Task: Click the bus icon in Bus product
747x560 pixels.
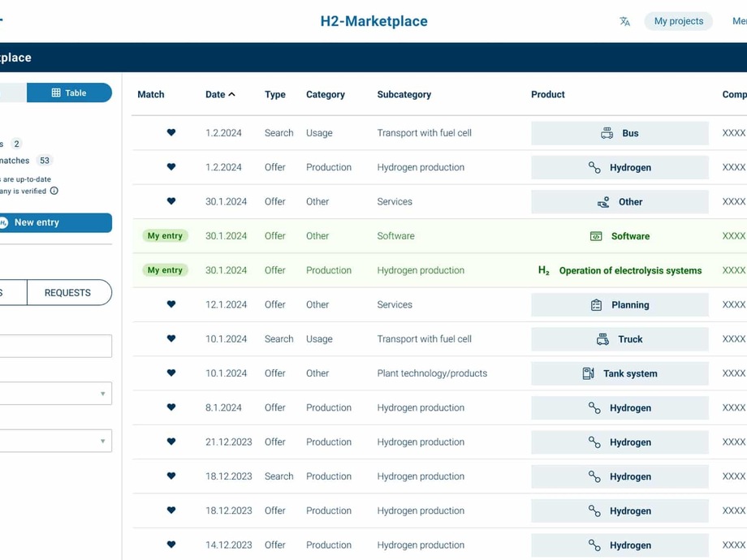Action: tap(607, 133)
